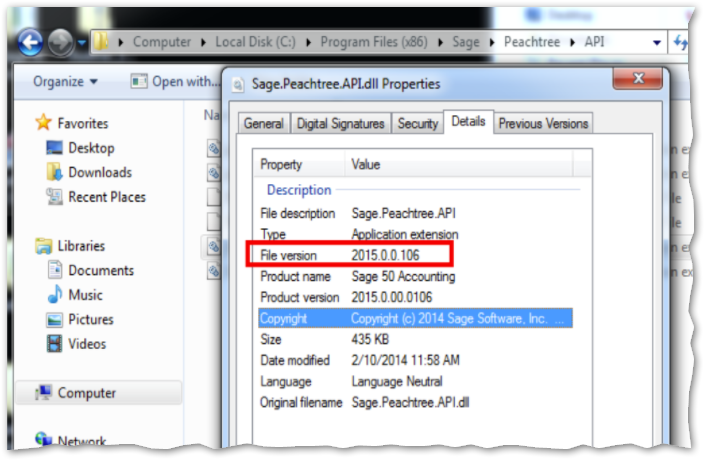Open the Organize menu
The width and height of the screenshot is (706, 461).
point(65,81)
